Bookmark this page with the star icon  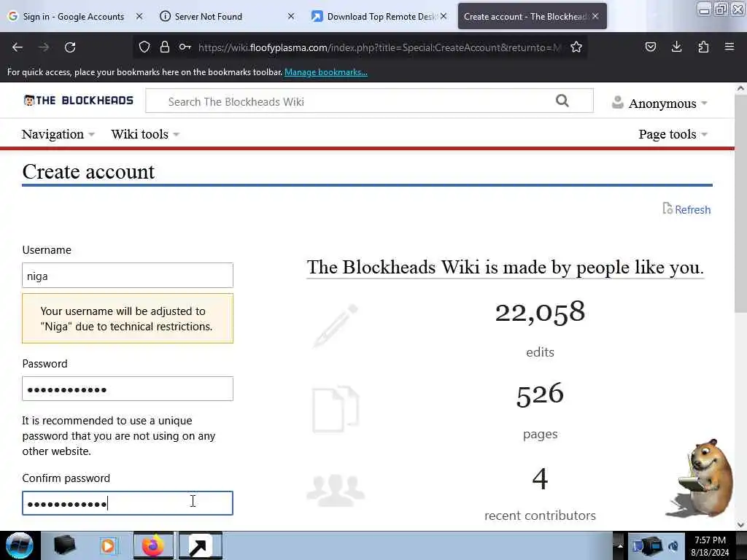pyautogui.click(x=576, y=47)
